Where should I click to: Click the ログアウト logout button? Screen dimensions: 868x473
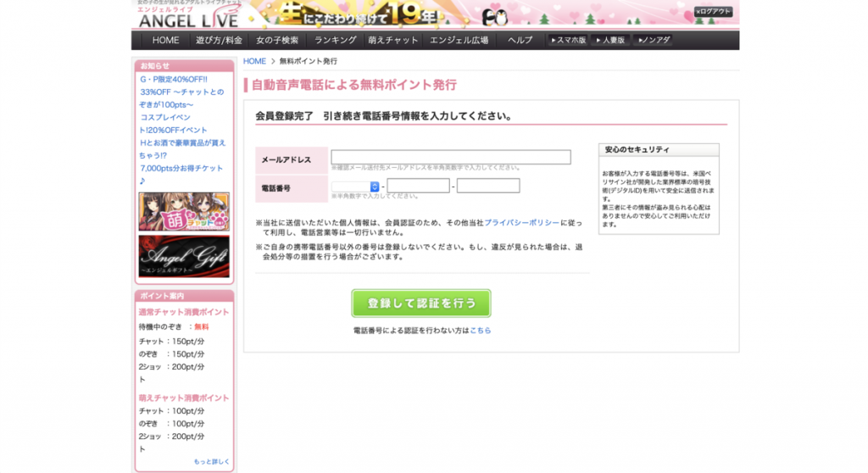coord(714,12)
